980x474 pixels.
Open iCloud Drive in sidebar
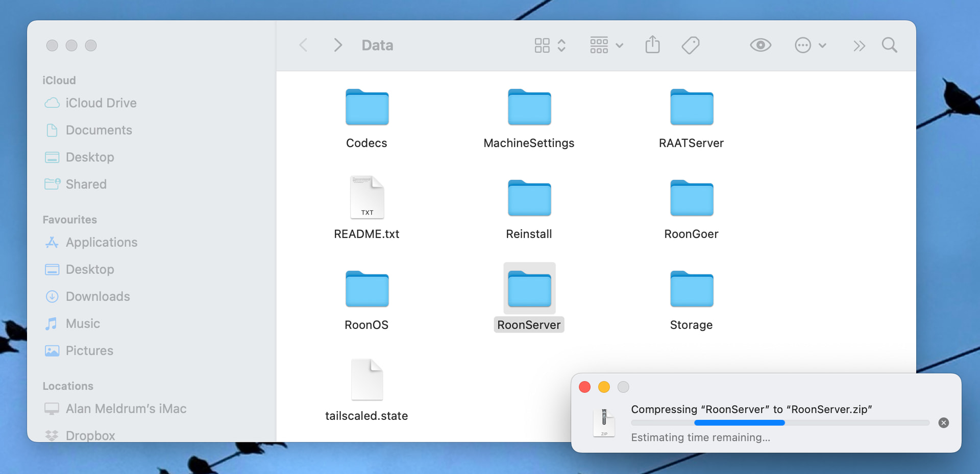[101, 103]
